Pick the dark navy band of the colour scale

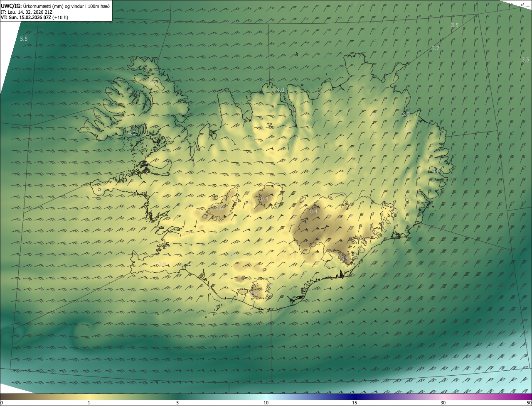tap(355, 396)
